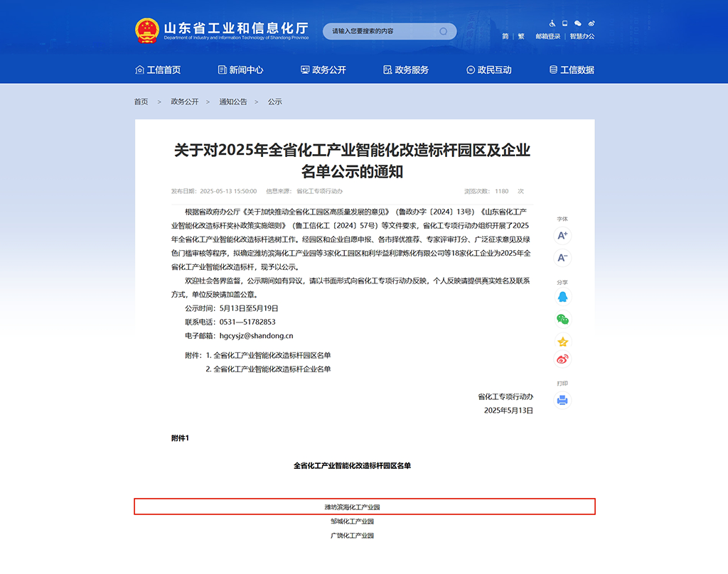Image resolution: width=728 pixels, height=574 pixels.
Task: Open the 政民互动 navigation item
Action: 489,70
